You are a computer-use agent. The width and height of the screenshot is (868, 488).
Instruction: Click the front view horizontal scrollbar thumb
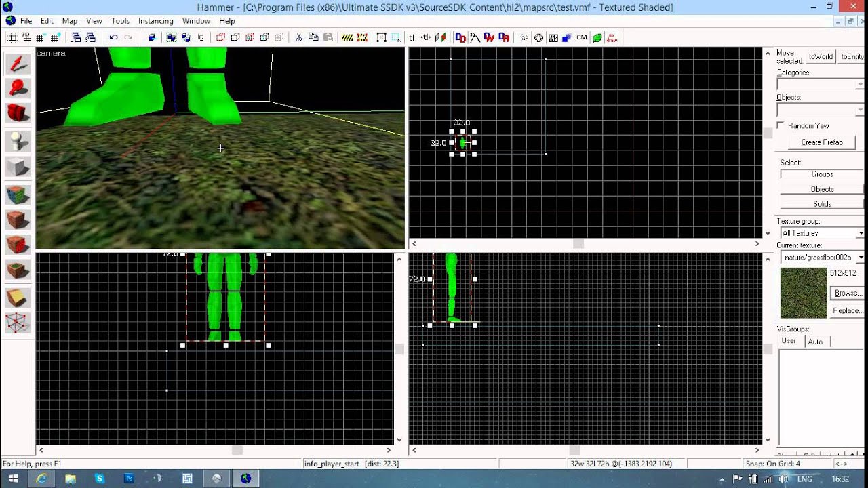[x=237, y=450]
